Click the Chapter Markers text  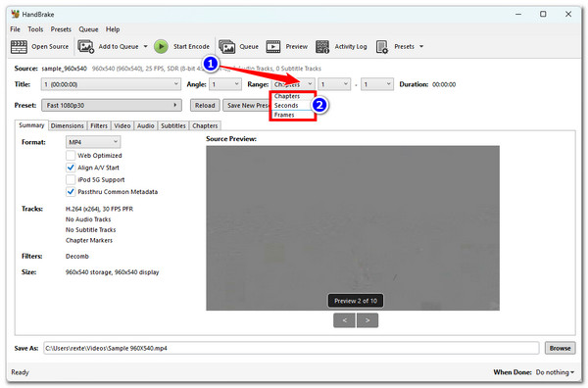pos(89,240)
